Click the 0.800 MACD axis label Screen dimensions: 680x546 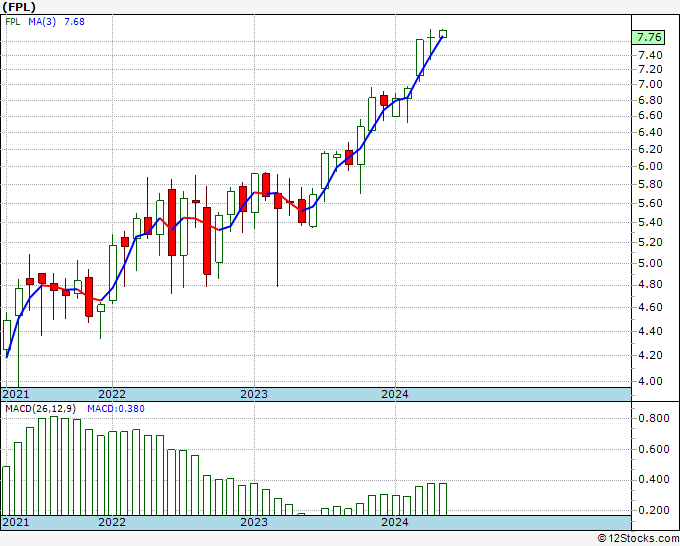click(x=654, y=418)
